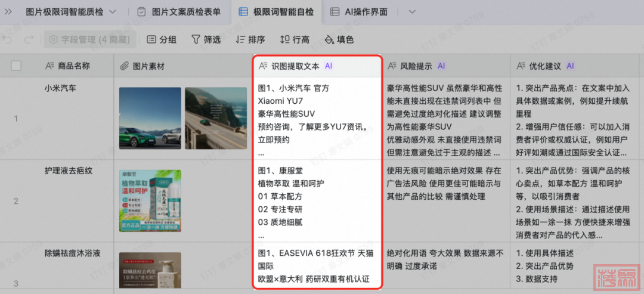Click extracted text cell starting 图1、EASEVIA 618狂欢节
644x294 pixels.
click(317, 265)
